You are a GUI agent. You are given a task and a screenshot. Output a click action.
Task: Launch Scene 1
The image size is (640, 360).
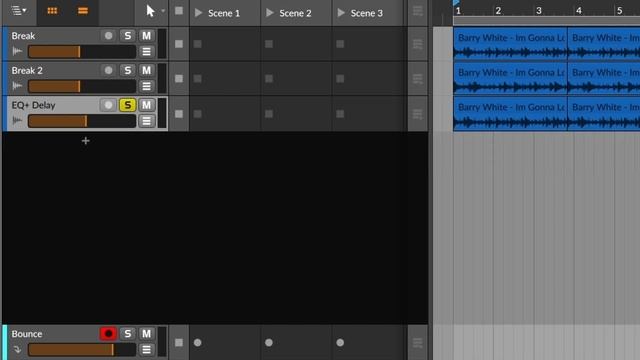coord(198,13)
